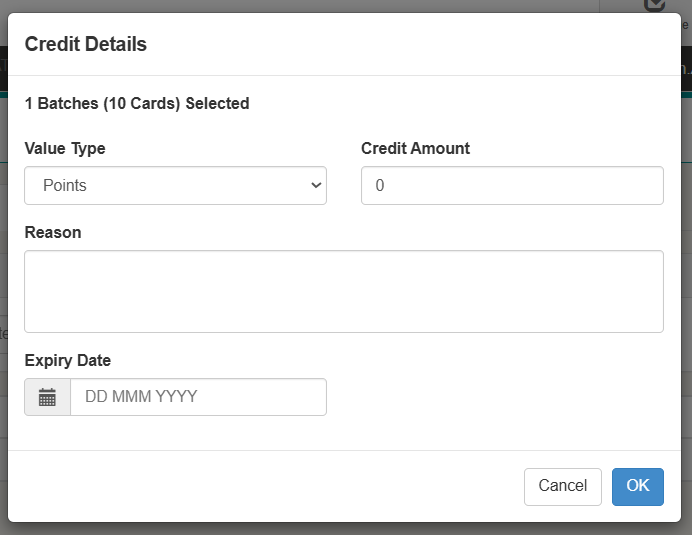Confirm credit details with OK button

click(x=637, y=486)
